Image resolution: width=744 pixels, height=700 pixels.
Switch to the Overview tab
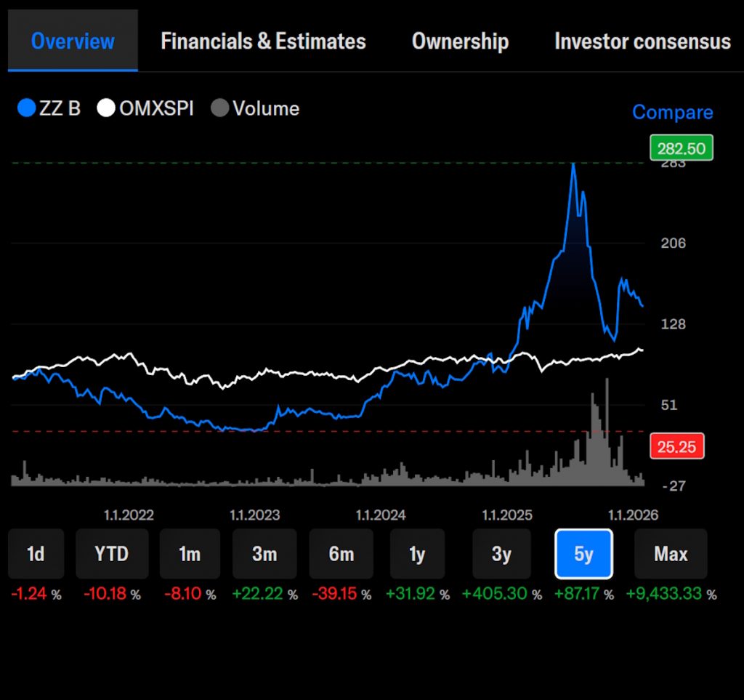(x=73, y=41)
